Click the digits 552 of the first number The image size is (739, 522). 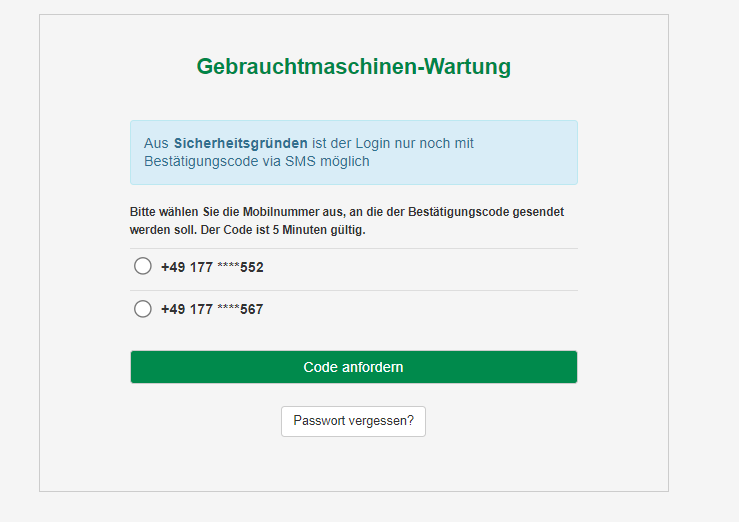point(252,267)
